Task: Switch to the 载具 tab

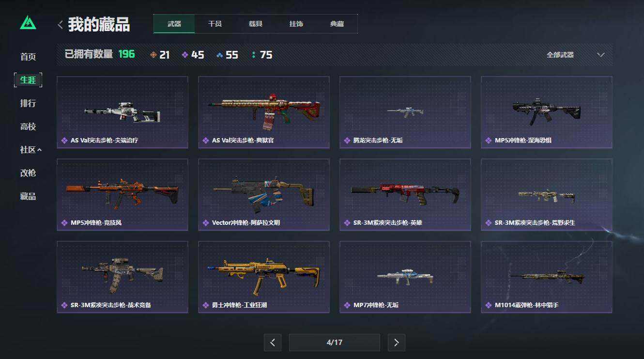Action: 256,24
